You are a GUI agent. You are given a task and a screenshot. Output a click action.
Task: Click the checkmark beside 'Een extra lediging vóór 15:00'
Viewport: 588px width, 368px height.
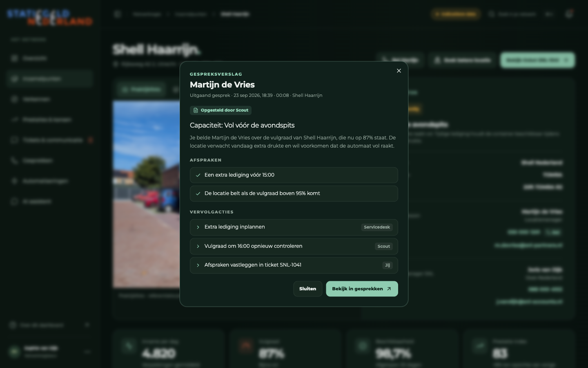[198, 175]
